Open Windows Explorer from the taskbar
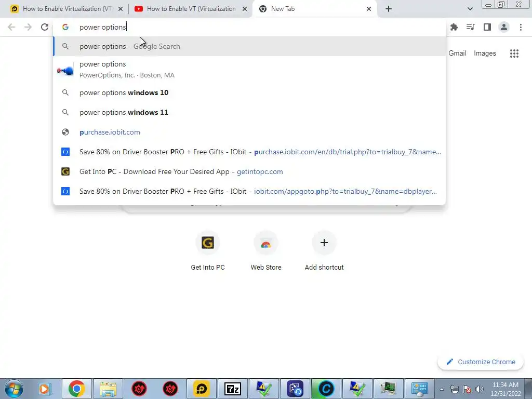Screen dimensions: 532x399 coord(108,389)
